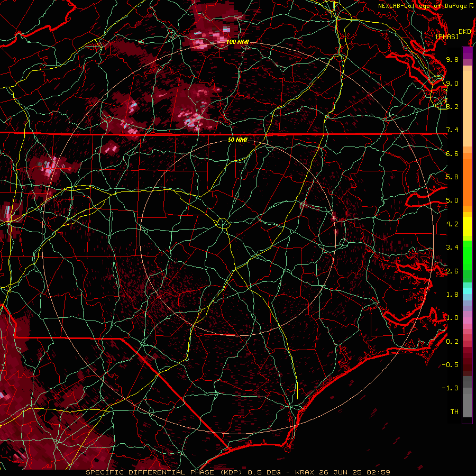Select the 7.4 value on the color scale
Image resolution: width=476 pixels, height=476 pixels.
452,130
